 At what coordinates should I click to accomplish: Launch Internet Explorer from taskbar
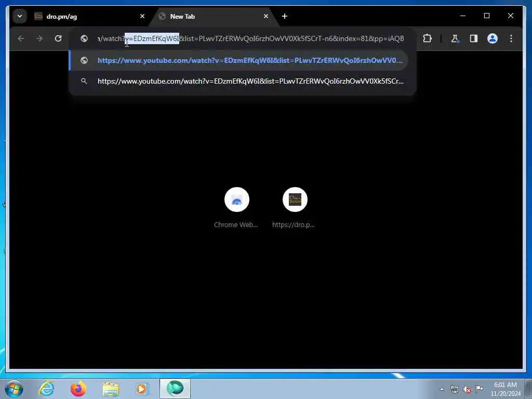[46, 389]
